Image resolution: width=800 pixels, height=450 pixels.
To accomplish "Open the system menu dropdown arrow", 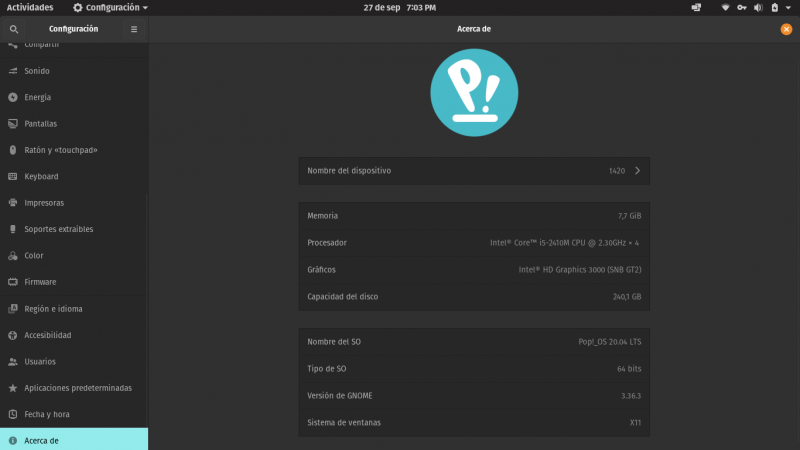I will coord(788,7).
